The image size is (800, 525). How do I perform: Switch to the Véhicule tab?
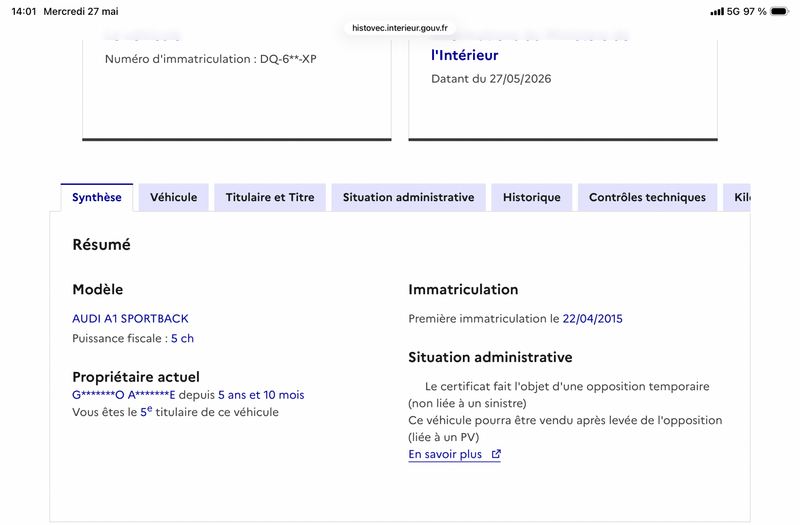pos(173,197)
